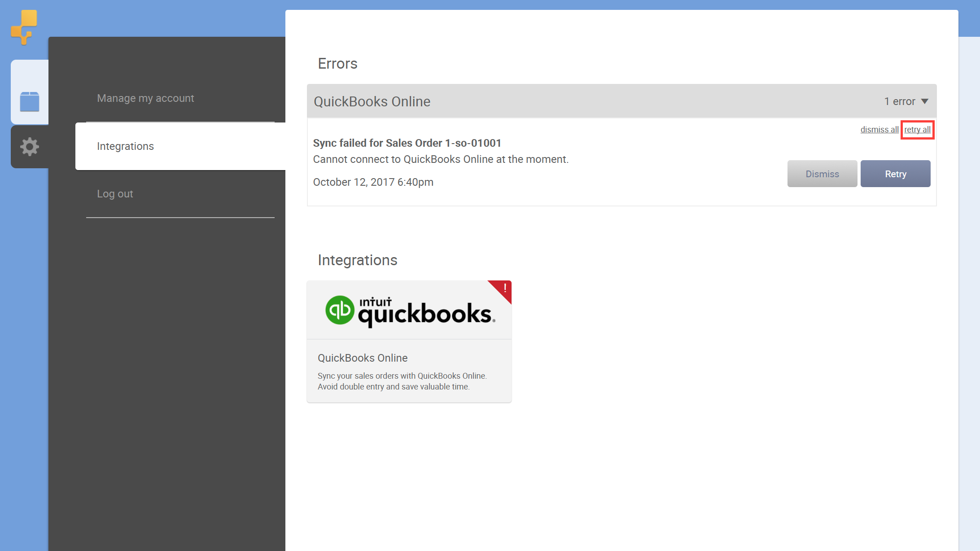Click the QuickBooks Online card title
980x551 pixels.
click(x=363, y=358)
